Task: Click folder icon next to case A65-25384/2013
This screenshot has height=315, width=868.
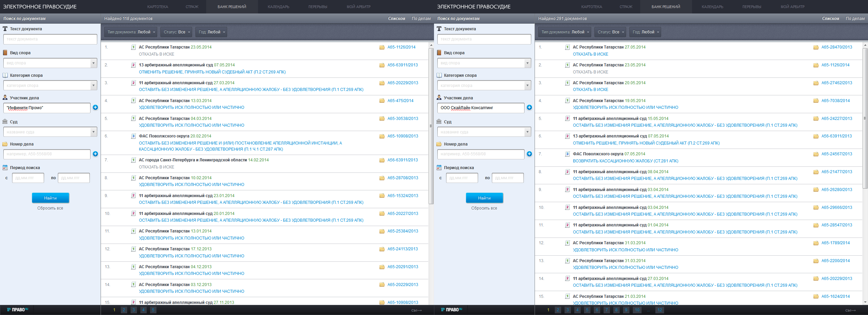Action: tap(382, 231)
